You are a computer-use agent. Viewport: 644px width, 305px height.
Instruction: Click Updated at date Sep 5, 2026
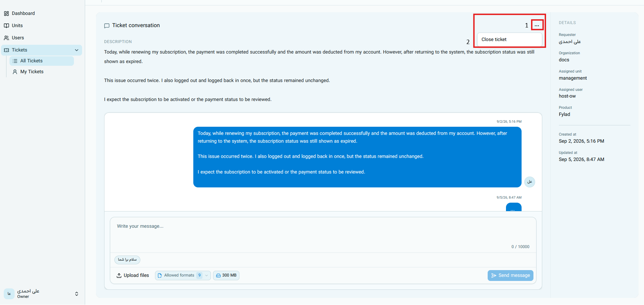click(581, 159)
